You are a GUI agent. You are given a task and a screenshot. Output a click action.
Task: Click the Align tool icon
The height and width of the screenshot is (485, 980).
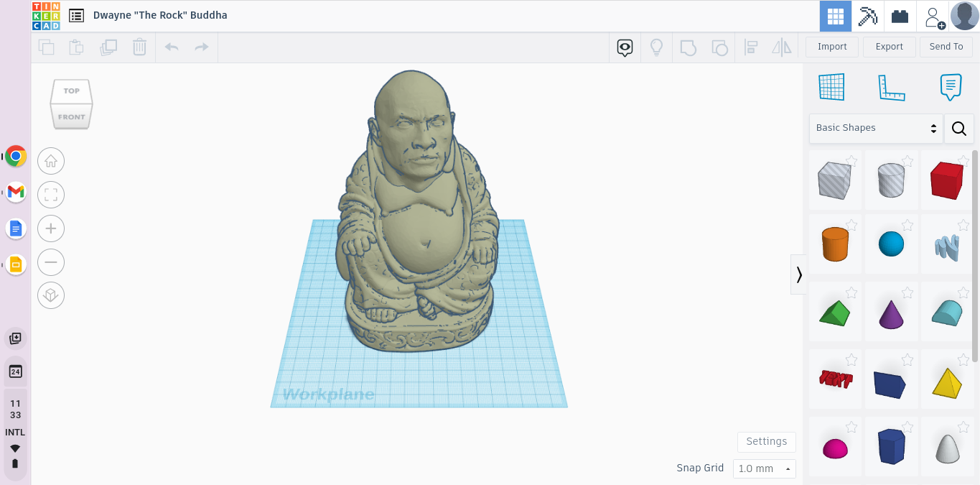click(x=751, y=48)
